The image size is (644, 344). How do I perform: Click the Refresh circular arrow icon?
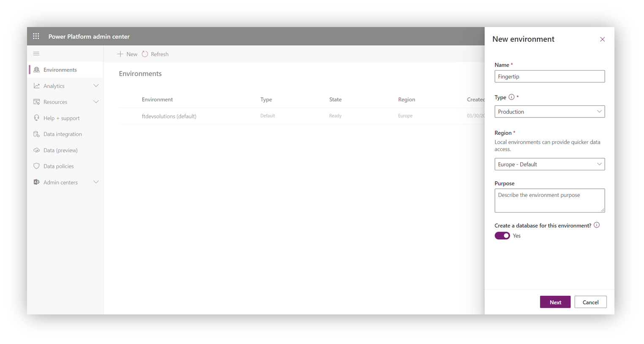[145, 54]
